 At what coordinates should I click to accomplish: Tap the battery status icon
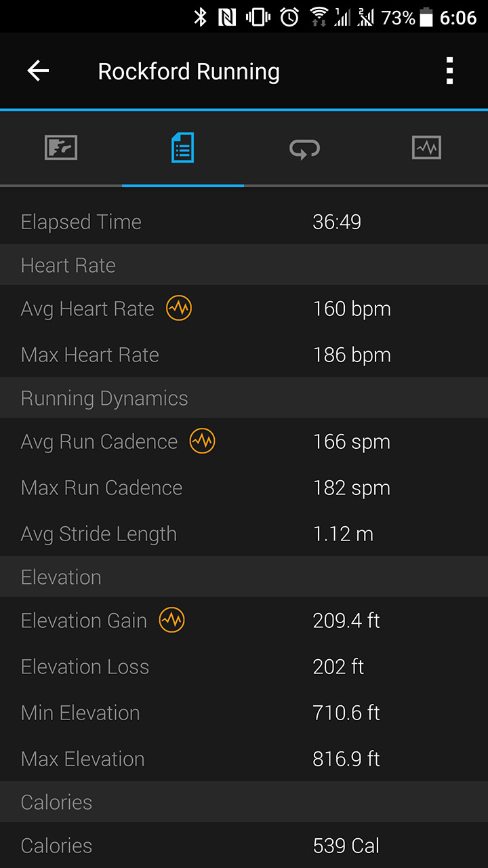pyautogui.click(x=426, y=18)
